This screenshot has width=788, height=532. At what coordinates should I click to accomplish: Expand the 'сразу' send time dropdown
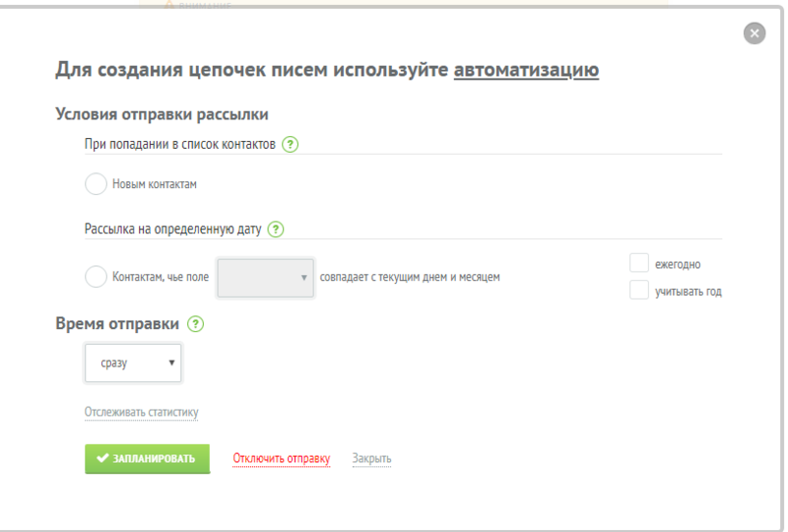tap(133, 363)
